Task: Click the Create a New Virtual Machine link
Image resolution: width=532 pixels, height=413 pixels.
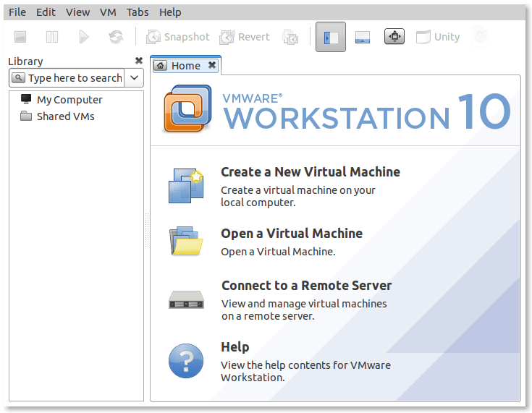Action: click(x=311, y=172)
